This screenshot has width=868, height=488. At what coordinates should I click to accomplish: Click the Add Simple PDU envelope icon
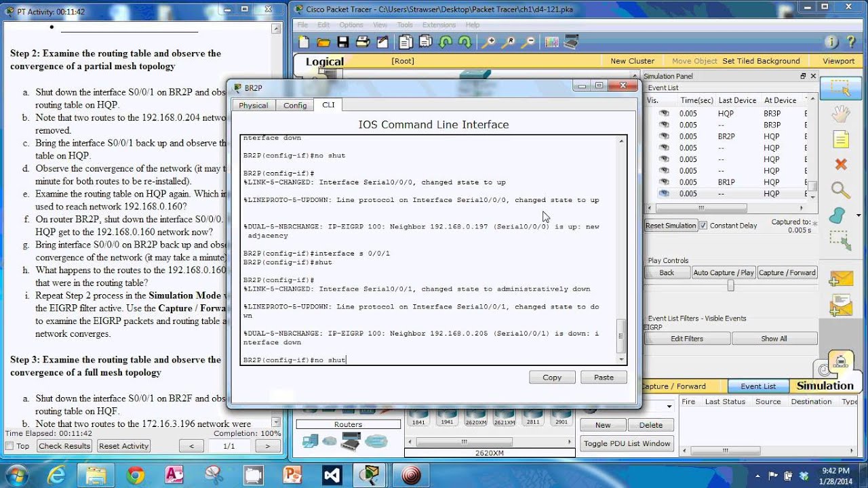(841, 279)
